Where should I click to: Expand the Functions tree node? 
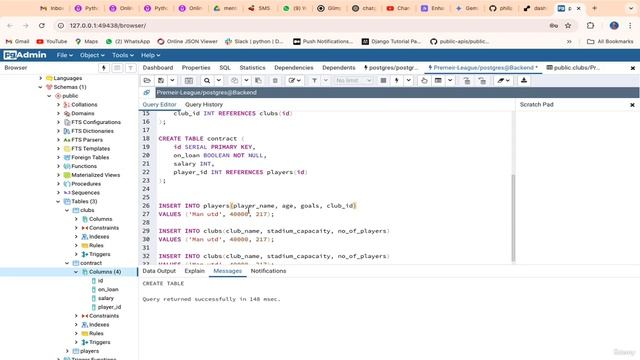pos(58,166)
